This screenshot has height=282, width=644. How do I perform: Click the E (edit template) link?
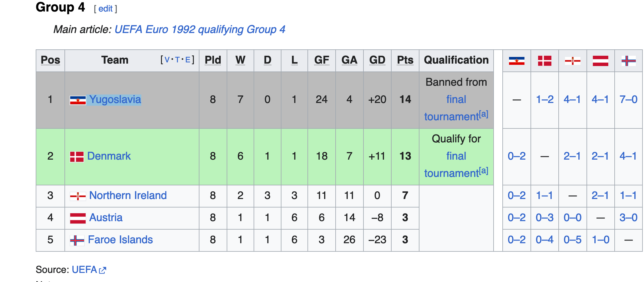pos(188,60)
